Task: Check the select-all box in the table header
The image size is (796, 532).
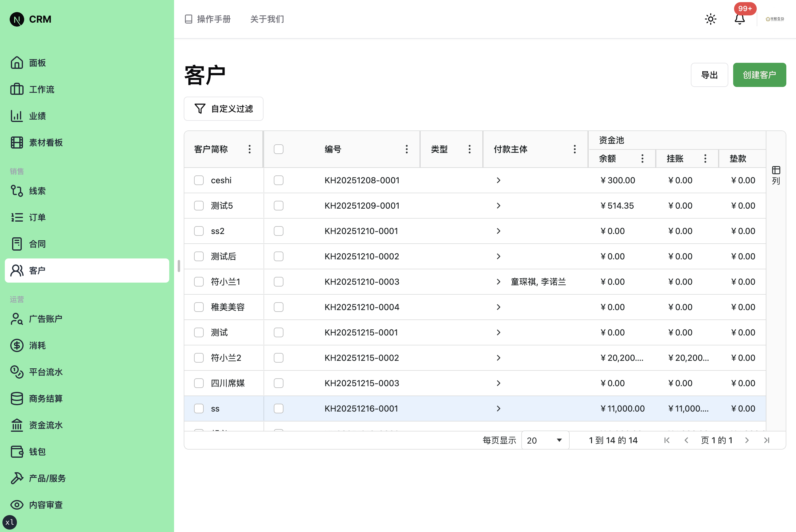Action: tap(278, 149)
